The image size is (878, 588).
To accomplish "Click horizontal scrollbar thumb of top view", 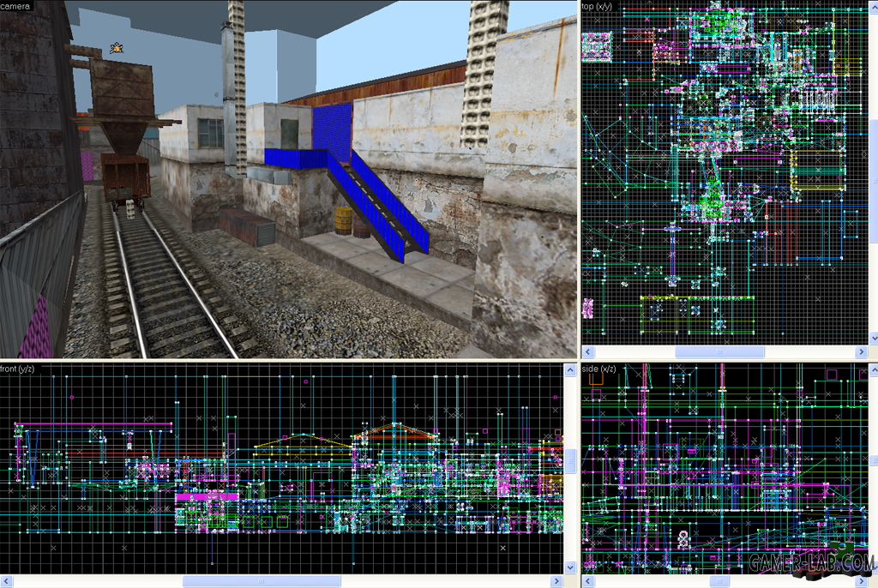I will tap(719, 351).
